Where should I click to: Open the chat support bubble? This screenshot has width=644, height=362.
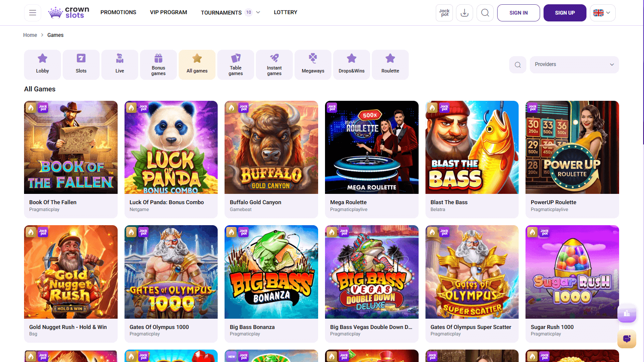click(x=626, y=339)
